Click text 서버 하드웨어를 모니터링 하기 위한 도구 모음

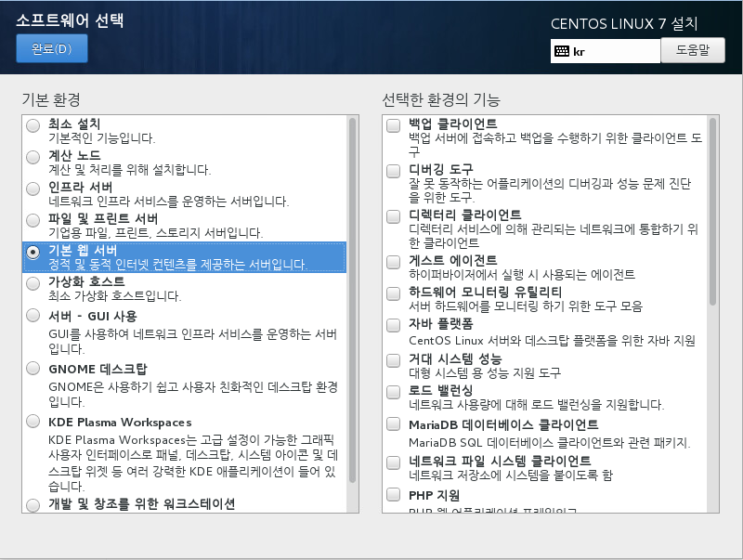point(526,306)
